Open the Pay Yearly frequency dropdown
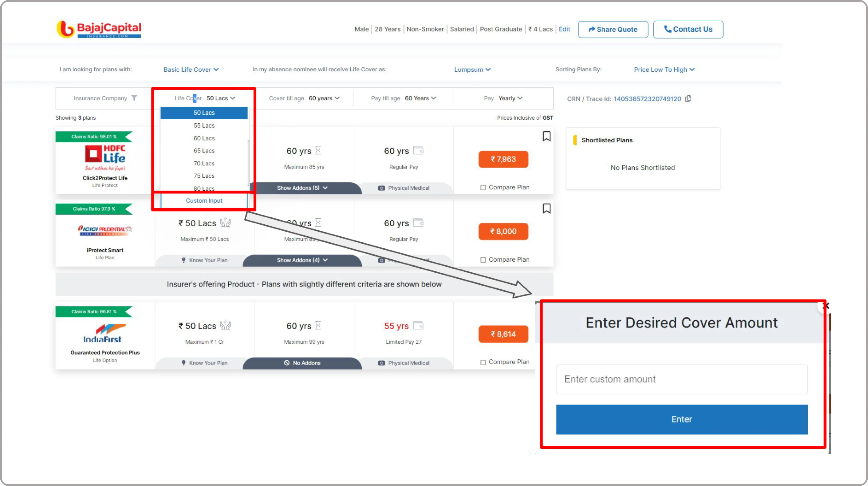The image size is (868, 486). pyautogui.click(x=510, y=98)
